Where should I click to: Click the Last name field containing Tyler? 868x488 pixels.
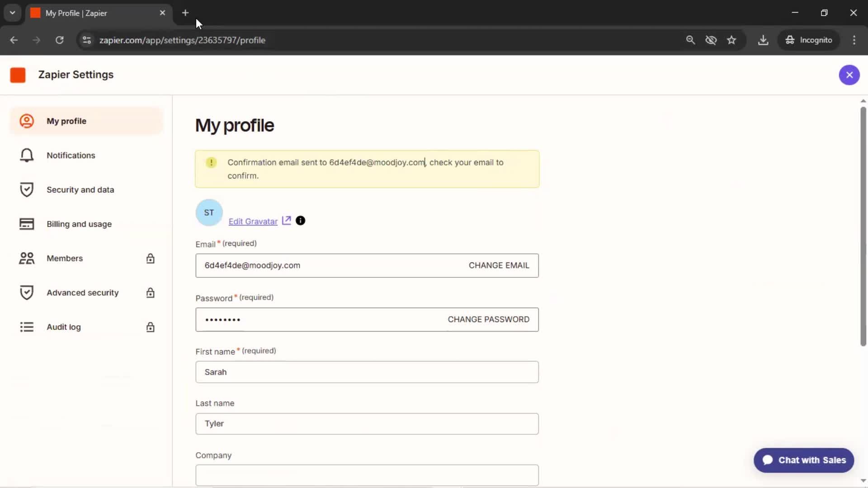click(367, 424)
